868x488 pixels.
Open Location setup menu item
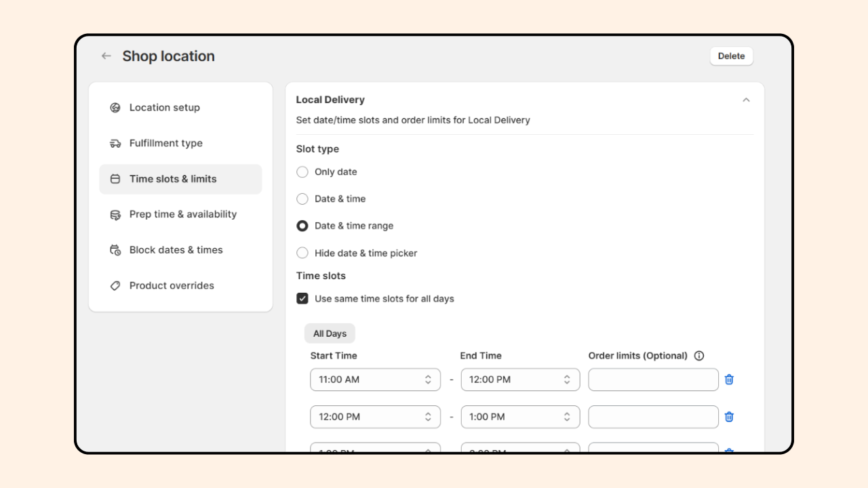pyautogui.click(x=180, y=108)
